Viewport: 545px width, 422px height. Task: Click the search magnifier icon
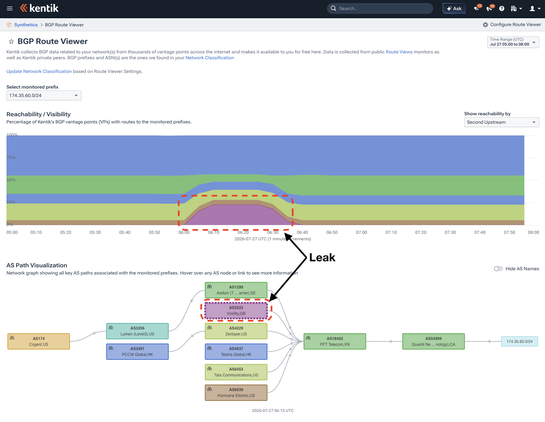[x=333, y=8]
